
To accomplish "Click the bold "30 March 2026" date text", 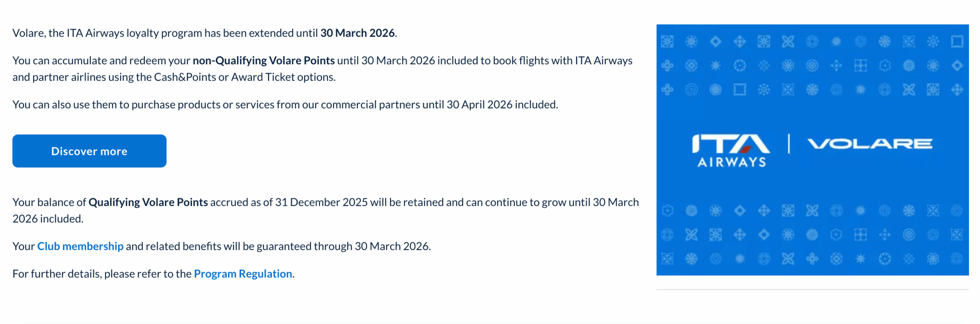I will (x=357, y=33).
